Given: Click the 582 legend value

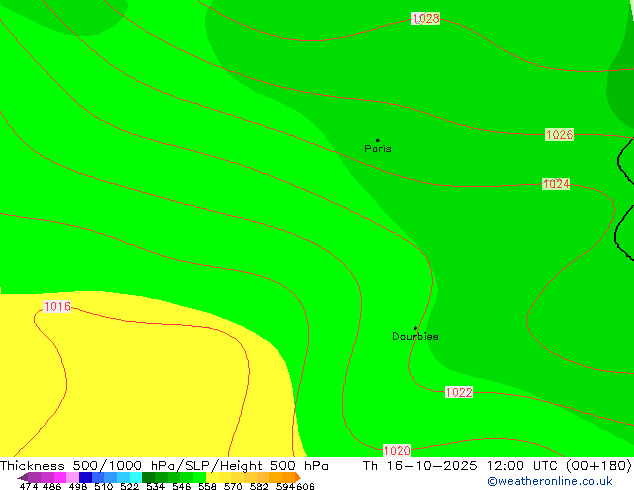Looking at the screenshot, I should 259,486.
